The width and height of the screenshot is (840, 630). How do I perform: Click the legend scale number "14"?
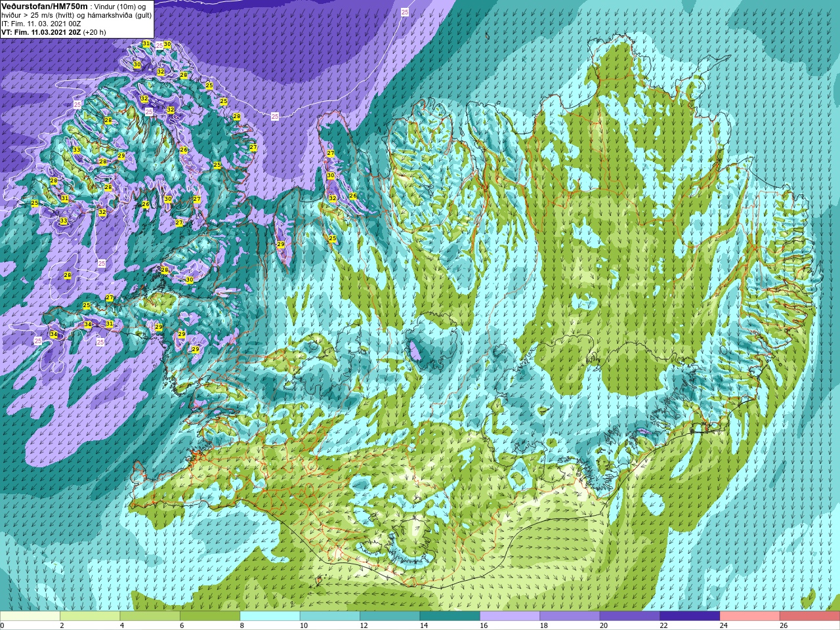click(424, 625)
